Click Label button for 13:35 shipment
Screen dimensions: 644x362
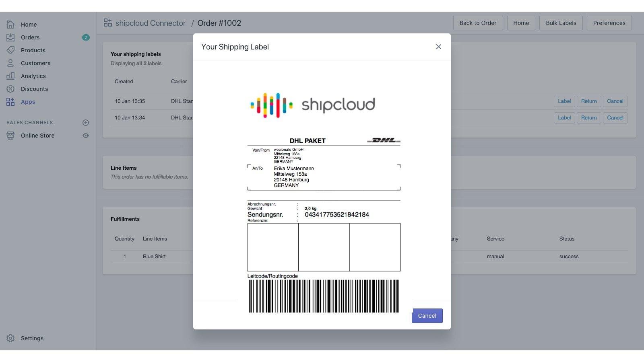pyautogui.click(x=564, y=101)
